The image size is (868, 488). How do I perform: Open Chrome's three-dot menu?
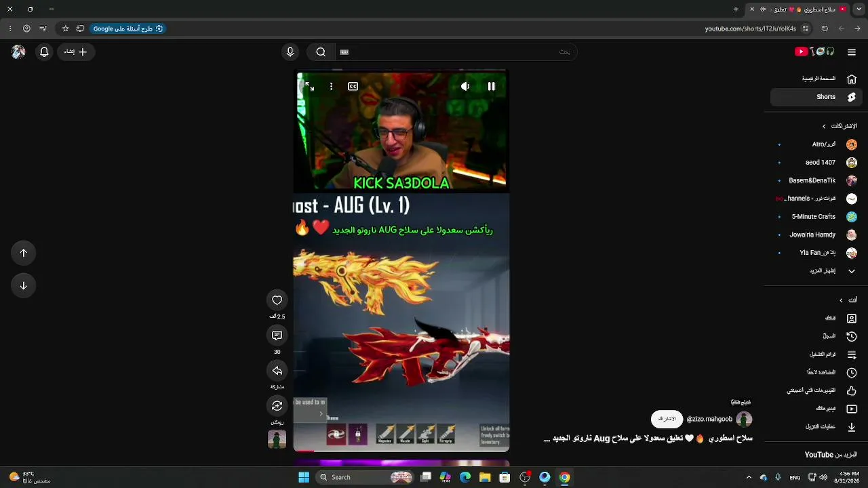click(9, 28)
